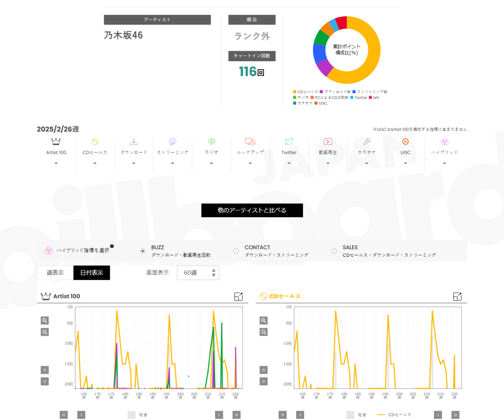The image size is (504, 420).
Task: Zoom in on the CDセールス chart
Action: pyautogui.click(x=263, y=321)
